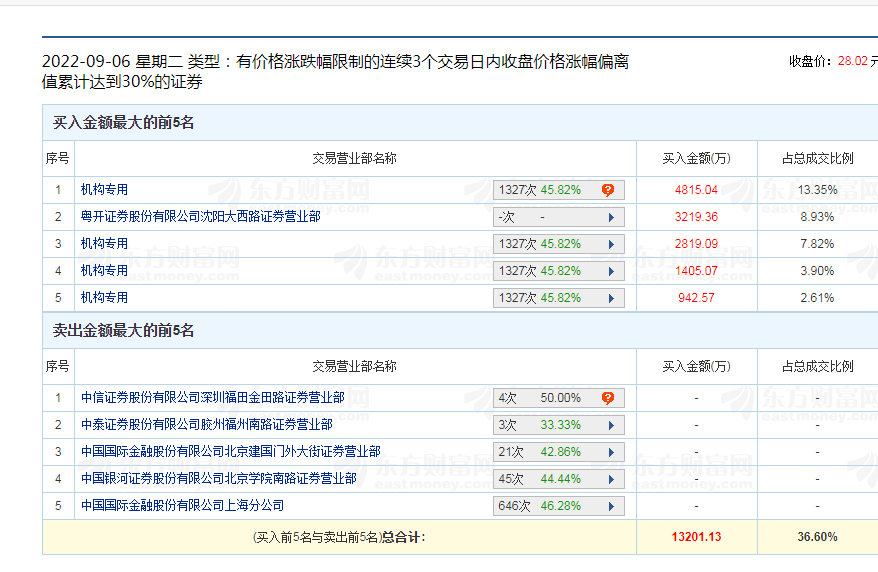Select the total 13201.13 value
The width and height of the screenshot is (878, 572).
pos(696,537)
